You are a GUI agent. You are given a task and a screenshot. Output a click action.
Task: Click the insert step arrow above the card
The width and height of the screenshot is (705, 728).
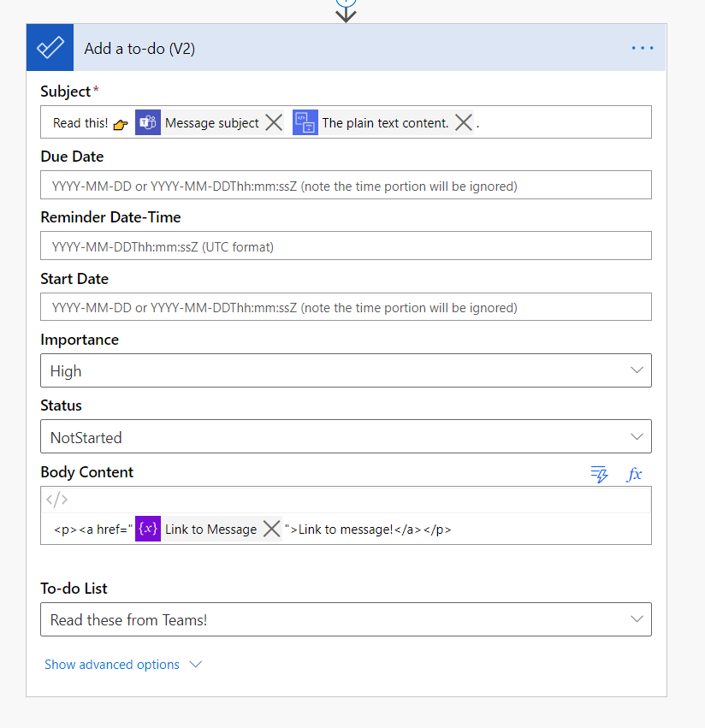pyautogui.click(x=346, y=12)
